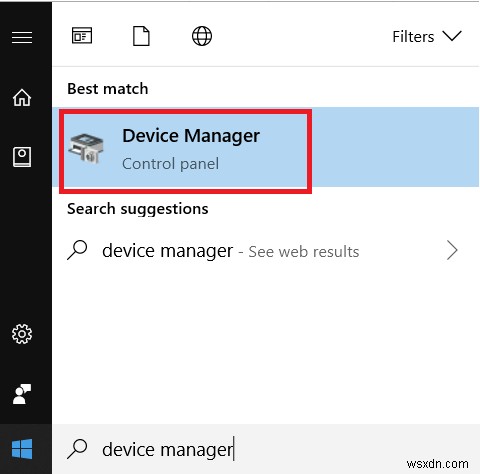This screenshot has width=480, height=474.
Task: Click the magnifier icon beside the web suggestion
Action: coord(77,250)
